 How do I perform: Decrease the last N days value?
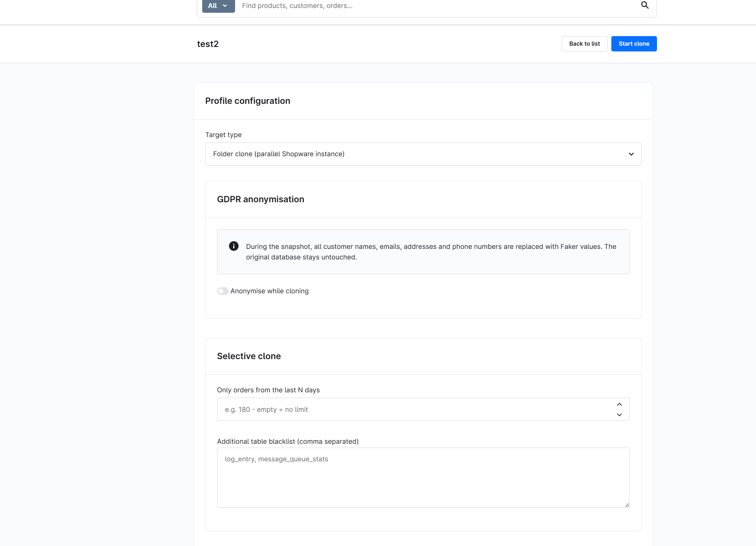[619, 415]
